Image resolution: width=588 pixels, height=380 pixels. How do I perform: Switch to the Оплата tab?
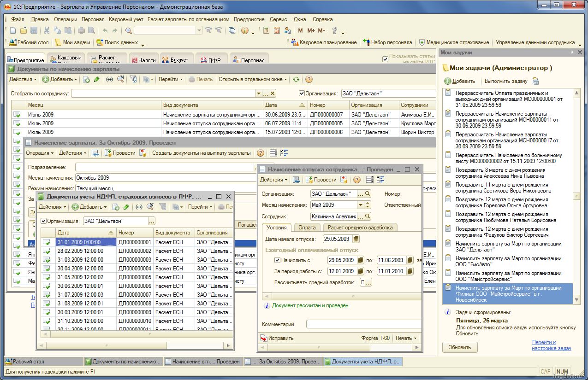click(x=307, y=228)
